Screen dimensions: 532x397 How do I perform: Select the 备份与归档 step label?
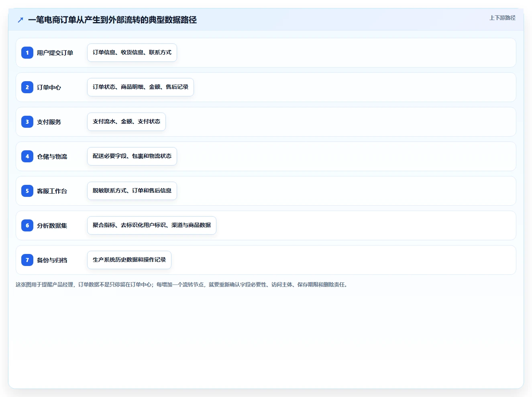[52, 260]
